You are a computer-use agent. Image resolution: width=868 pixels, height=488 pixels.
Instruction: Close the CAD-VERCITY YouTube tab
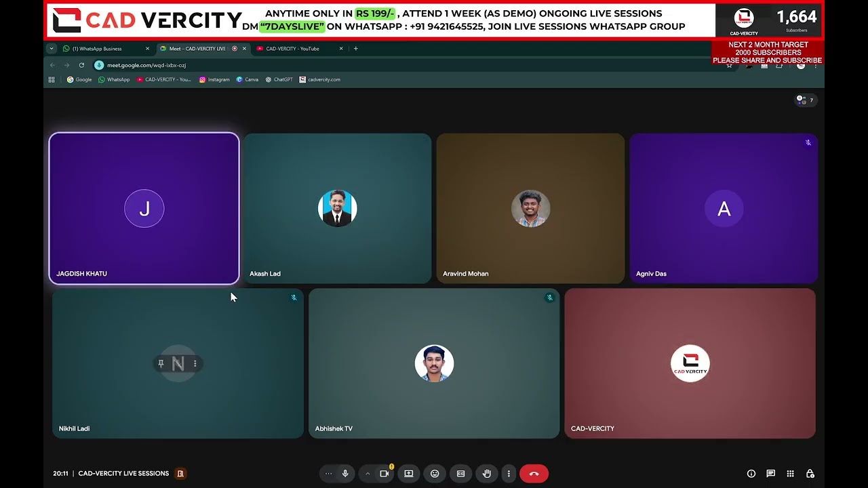[341, 49]
